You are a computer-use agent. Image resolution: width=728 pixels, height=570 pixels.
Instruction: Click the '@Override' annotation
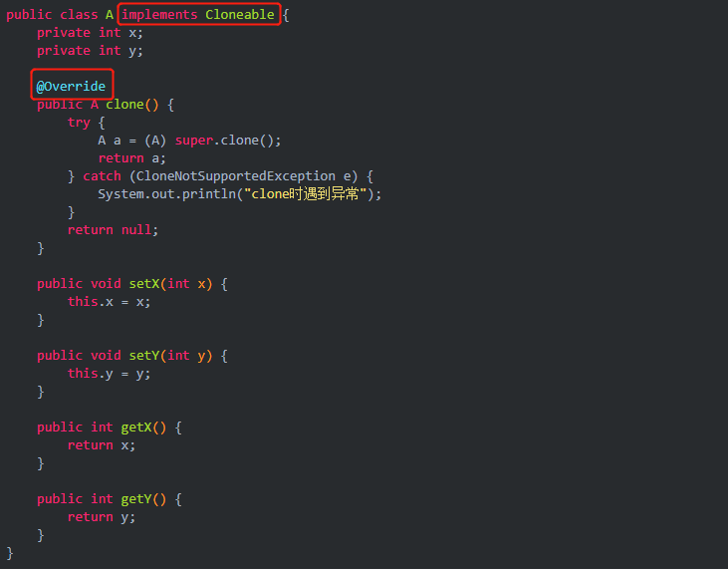click(71, 86)
